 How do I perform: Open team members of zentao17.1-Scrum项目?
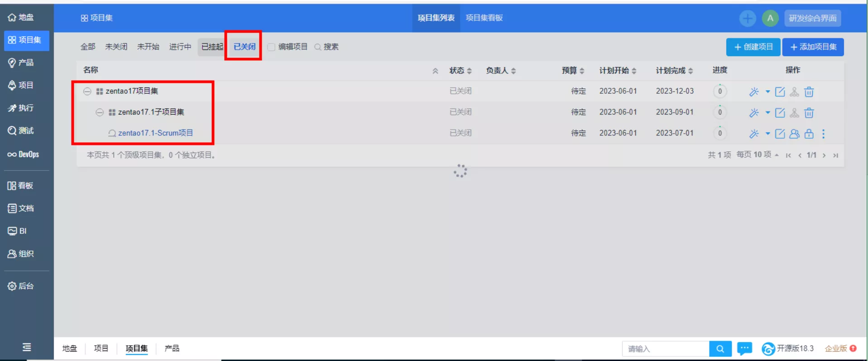[x=795, y=134]
